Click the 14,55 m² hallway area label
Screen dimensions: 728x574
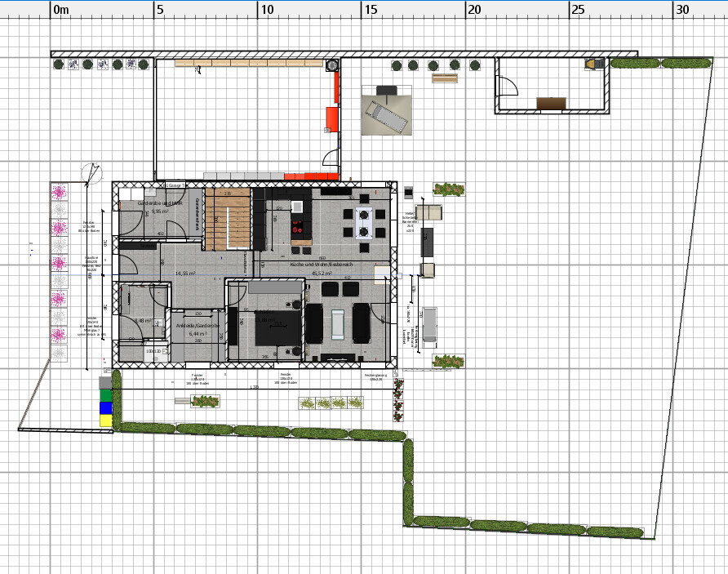click(184, 274)
